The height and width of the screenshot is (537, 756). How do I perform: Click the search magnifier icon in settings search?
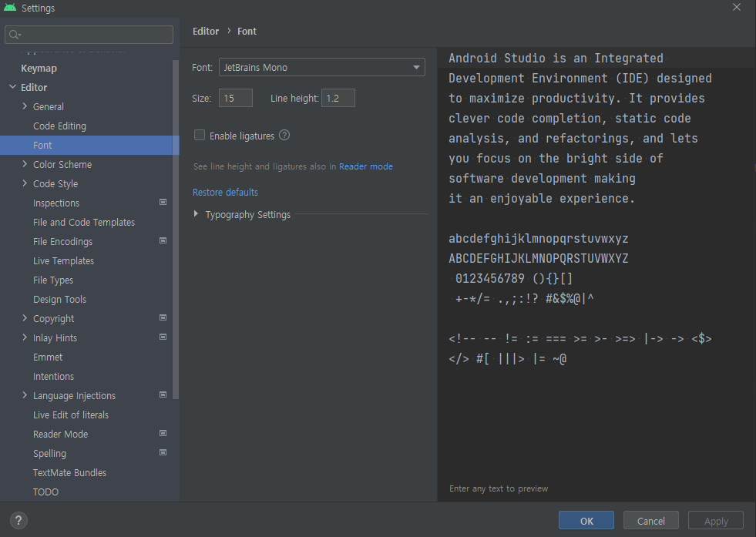[x=15, y=35]
